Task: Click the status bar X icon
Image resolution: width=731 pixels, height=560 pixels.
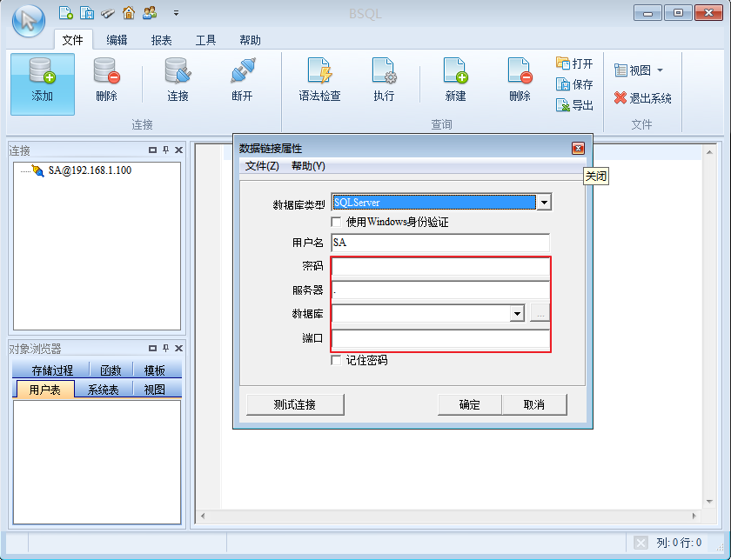Action: point(640,543)
